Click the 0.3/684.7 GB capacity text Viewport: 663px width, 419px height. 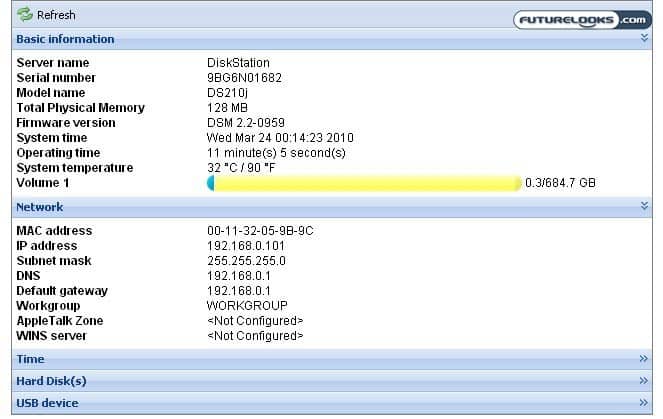point(560,183)
